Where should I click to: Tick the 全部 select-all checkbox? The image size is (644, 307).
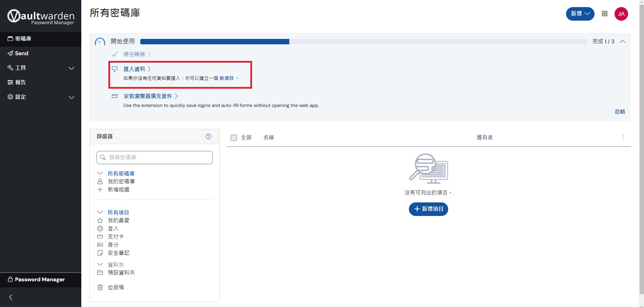[x=234, y=138]
